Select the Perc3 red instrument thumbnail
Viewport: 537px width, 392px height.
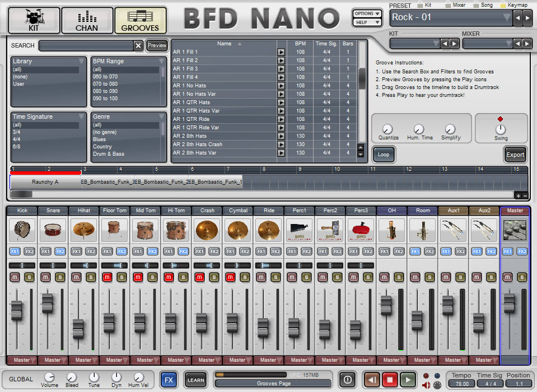361,230
